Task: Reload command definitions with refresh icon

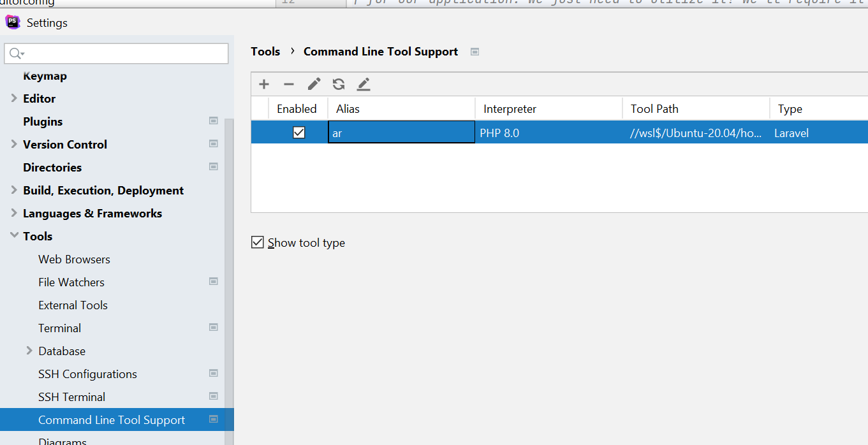Action: point(338,84)
